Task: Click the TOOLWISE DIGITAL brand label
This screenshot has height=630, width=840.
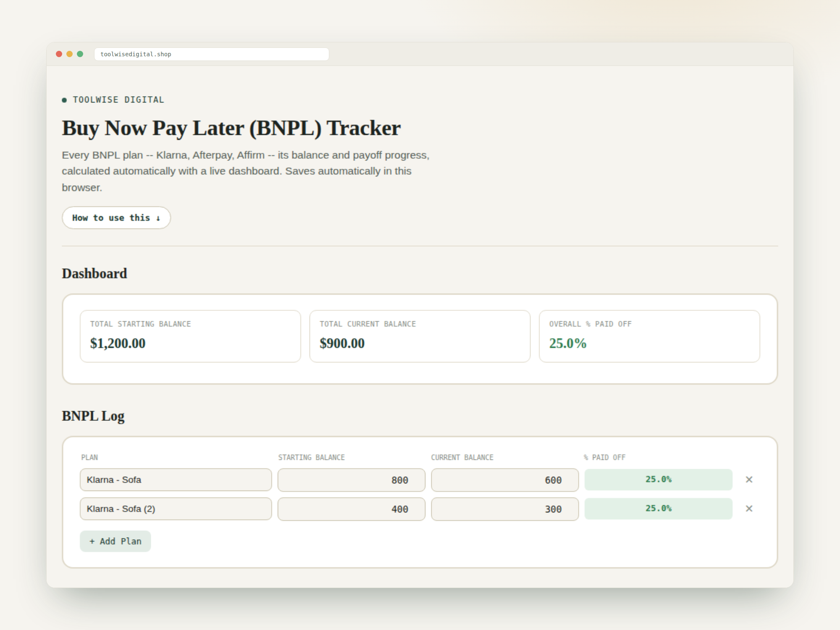Action: tap(118, 100)
